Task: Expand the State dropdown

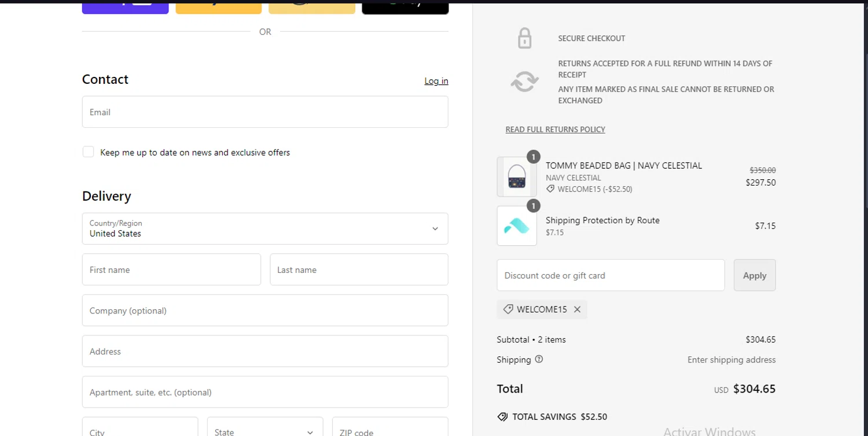Action: point(265,427)
